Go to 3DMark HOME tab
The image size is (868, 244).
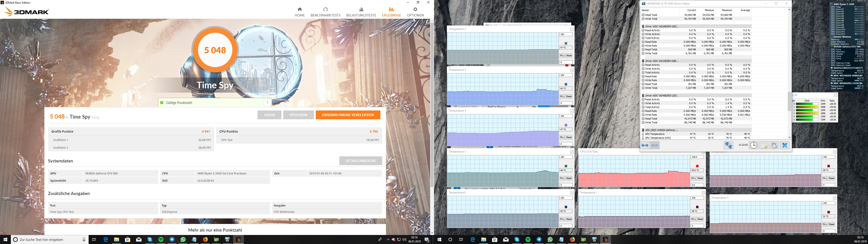click(x=300, y=12)
